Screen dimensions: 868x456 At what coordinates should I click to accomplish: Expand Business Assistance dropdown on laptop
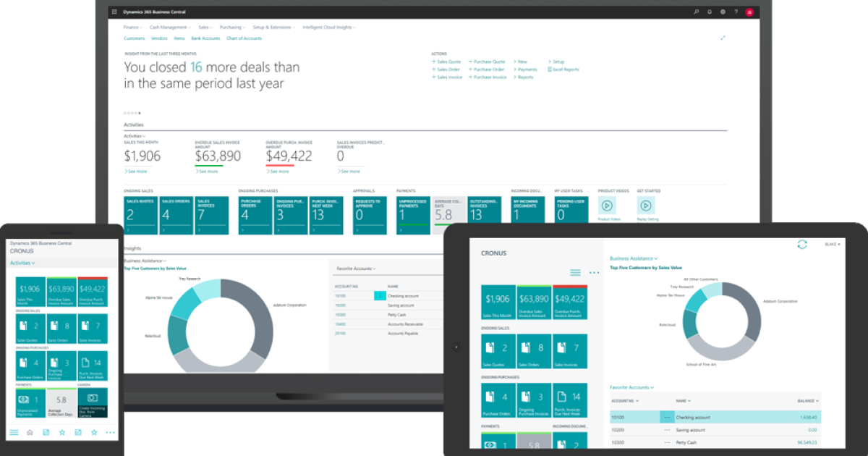point(145,261)
